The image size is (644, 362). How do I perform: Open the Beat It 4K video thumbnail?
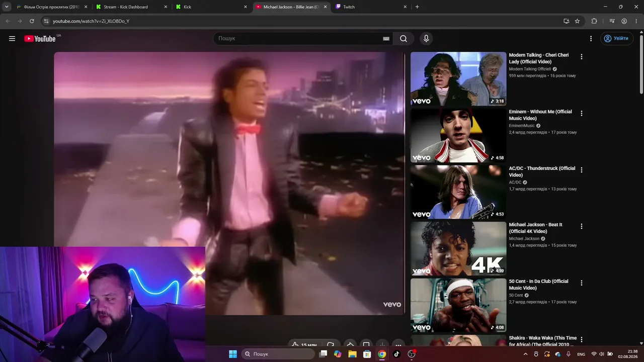458,248
